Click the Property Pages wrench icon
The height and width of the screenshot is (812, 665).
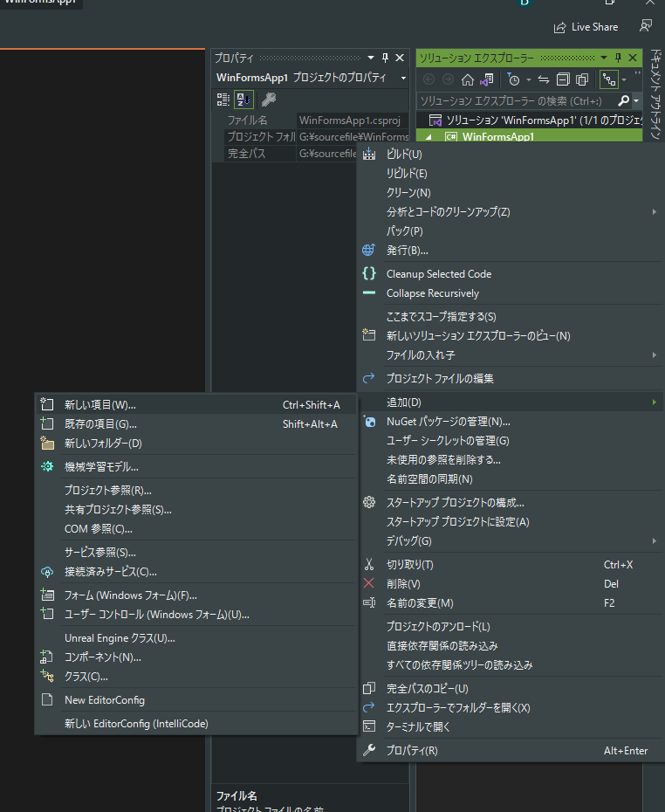pyautogui.click(x=269, y=100)
